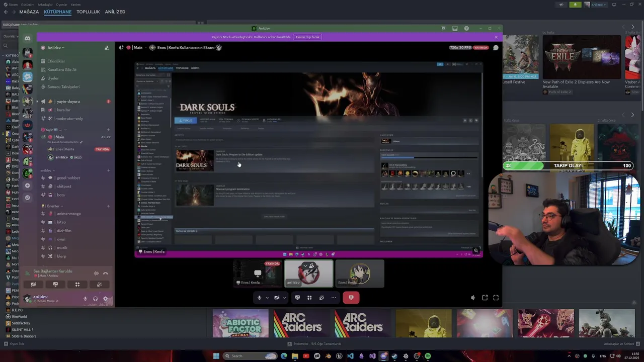644x362 pixels.
Task: Open File Explorer from taskbar
Action: [295, 356]
